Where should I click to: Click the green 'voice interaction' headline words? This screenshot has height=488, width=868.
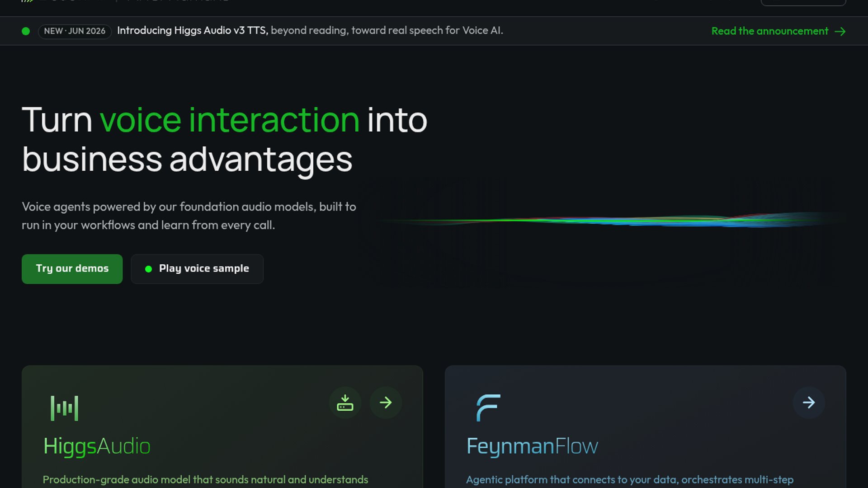pyautogui.click(x=230, y=120)
